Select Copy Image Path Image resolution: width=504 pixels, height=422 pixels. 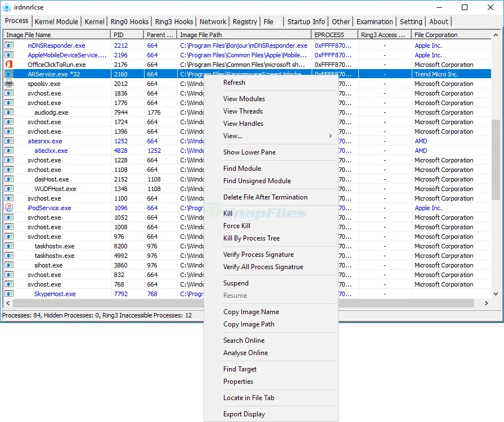(271, 324)
